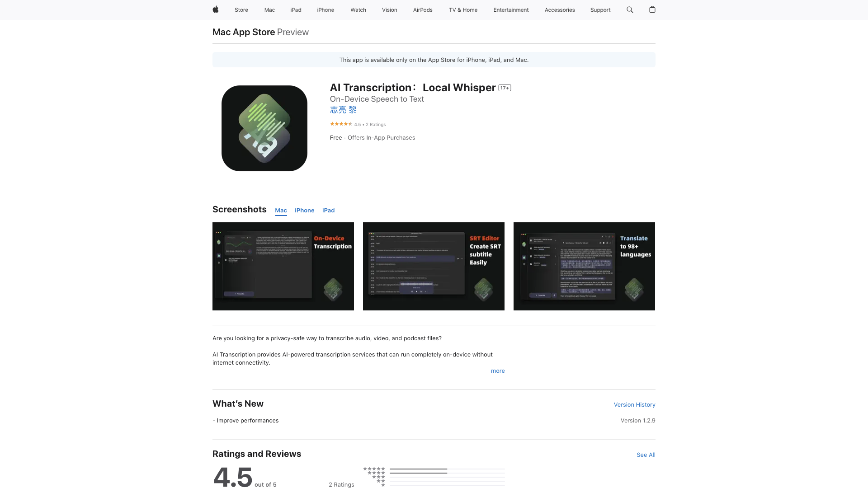Click the AI Transcription app icon
Screen dimensions: 868x488
[x=264, y=128]
